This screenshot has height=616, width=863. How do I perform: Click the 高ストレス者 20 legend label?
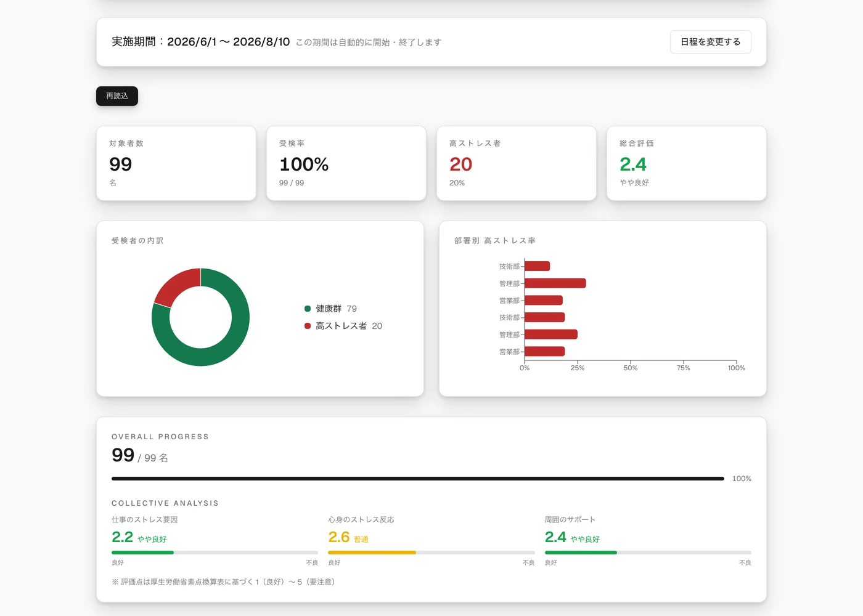tap(349, 326)
